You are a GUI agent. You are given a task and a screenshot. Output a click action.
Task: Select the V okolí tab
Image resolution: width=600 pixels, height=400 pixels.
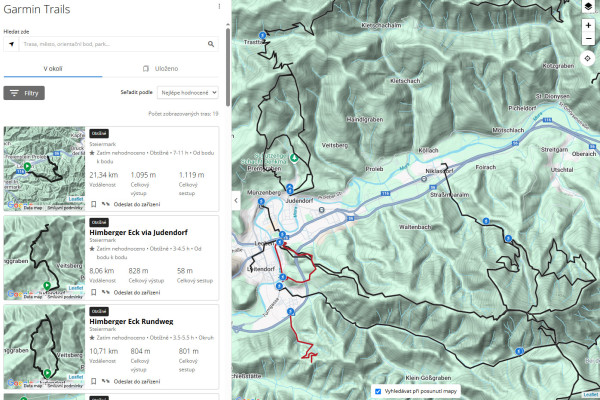click(53, 69)
